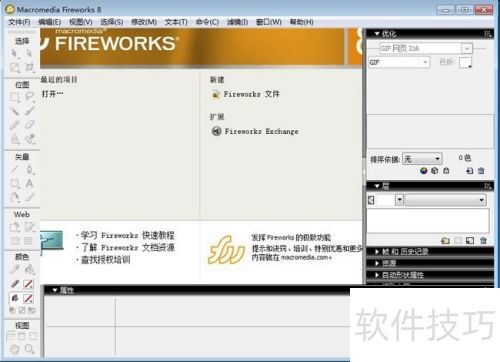Image resolution: width=500 pixels, height=362 pixels.
Task: Open the 编辑(E) menu
Action: click(x=50, y=22)
